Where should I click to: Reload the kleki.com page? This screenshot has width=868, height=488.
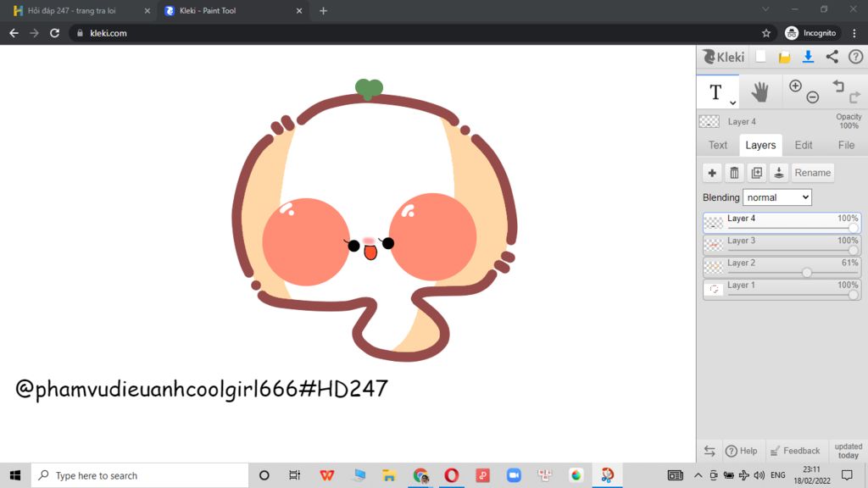(x=54, y=33)
